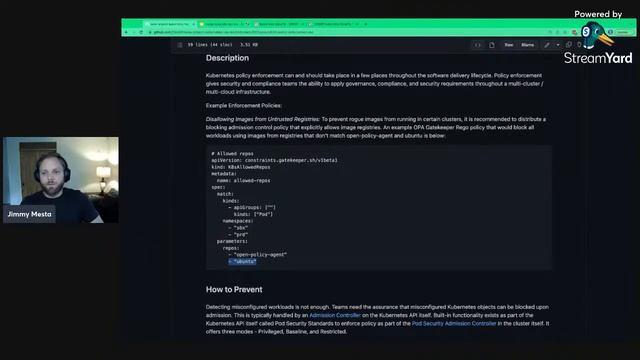Click the copy raw contents icon
640x360 pixels.
tap(569, 45)
